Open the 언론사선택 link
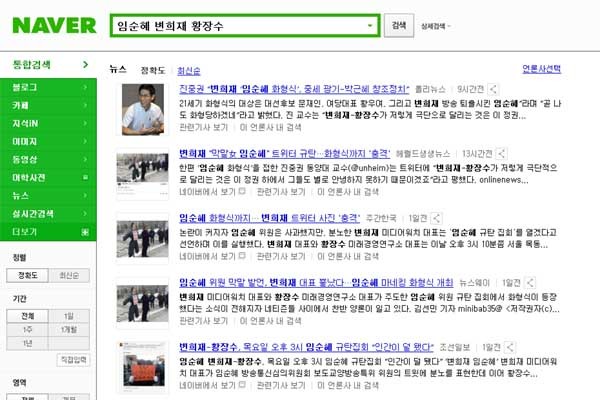The image size is (600, 400). coord(541,69)
